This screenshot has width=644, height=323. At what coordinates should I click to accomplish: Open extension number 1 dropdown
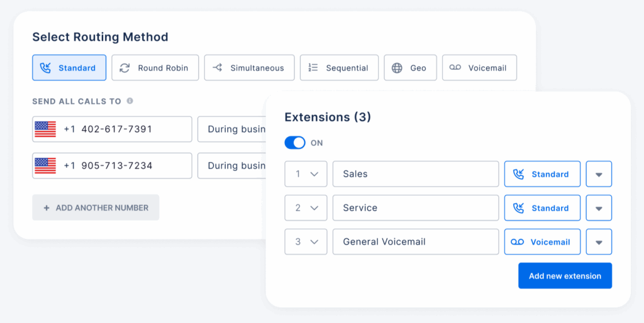(306, 174)
